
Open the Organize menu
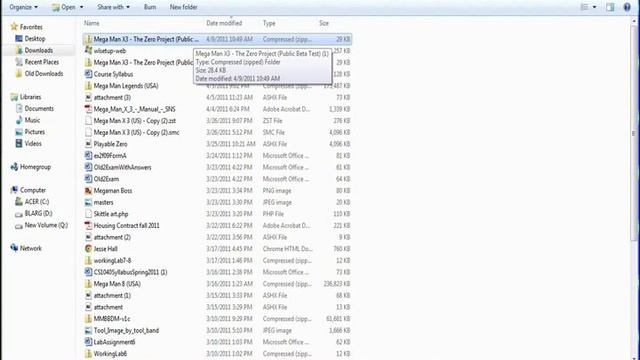(x=23, y=7)
